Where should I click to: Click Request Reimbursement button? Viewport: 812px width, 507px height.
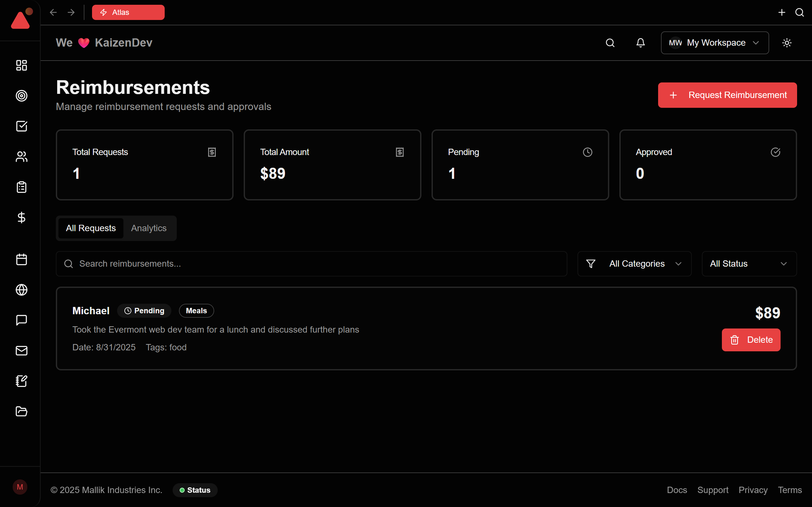[x=727, y=95]
